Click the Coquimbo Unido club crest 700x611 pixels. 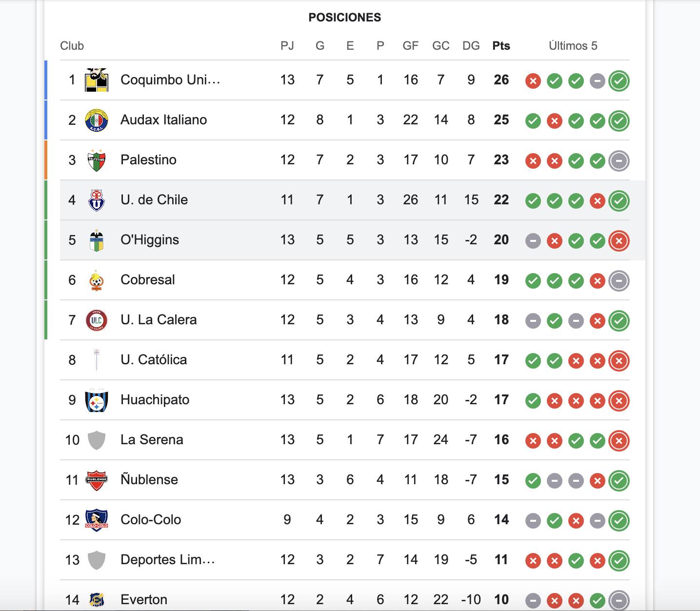(x=97, y=80)
